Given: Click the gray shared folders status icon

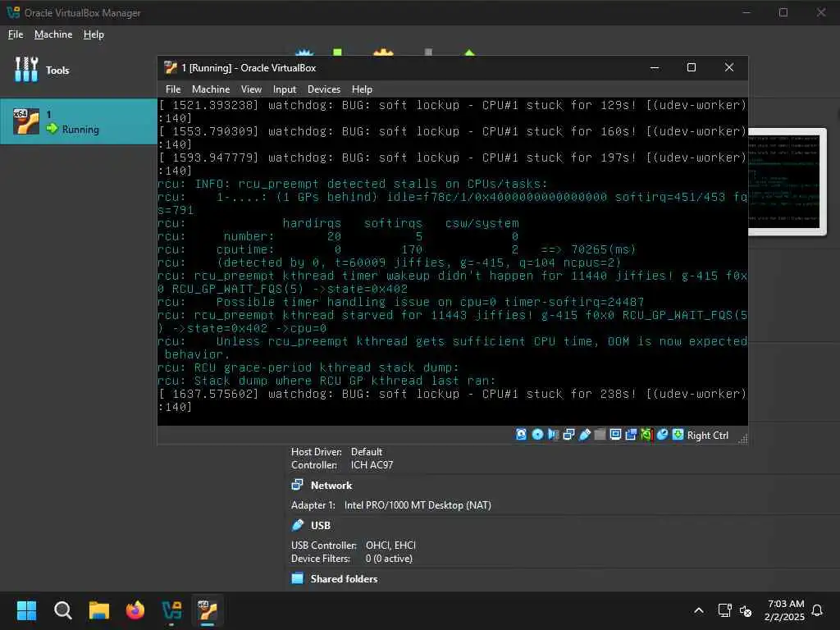Looking at the screenshot, I should click(x=600, y=435).
